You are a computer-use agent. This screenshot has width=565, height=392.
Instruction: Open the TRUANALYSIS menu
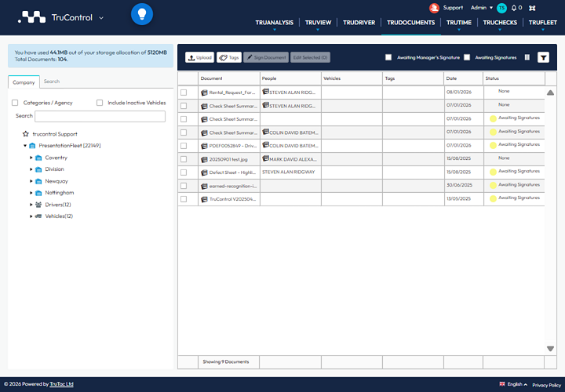[x=274, y=23]
